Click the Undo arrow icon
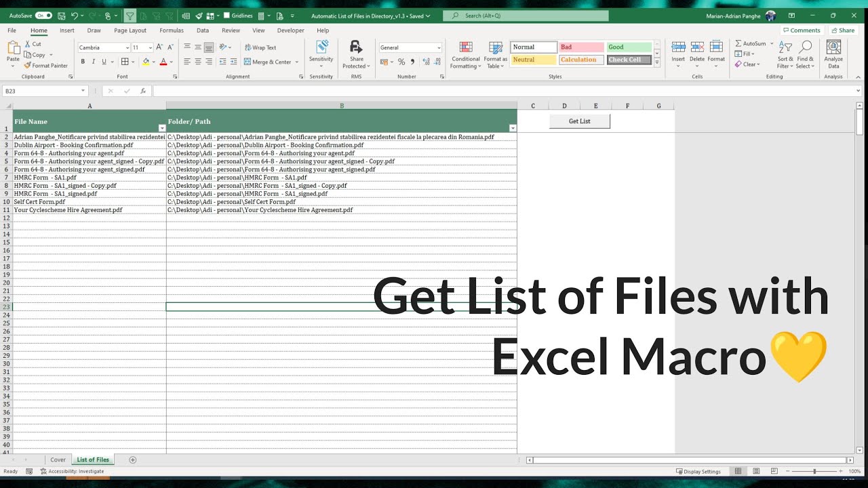868x488 pixels. point(75,16)
